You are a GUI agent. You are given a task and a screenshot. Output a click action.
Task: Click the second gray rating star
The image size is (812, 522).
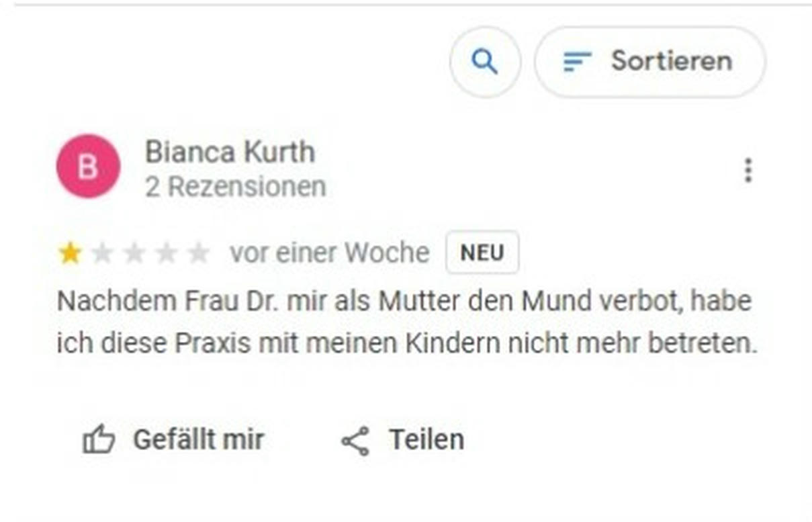[x=102, y=253]
